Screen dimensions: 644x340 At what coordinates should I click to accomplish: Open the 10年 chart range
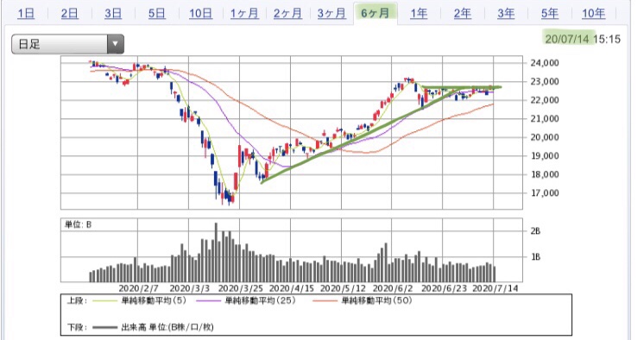593,14
